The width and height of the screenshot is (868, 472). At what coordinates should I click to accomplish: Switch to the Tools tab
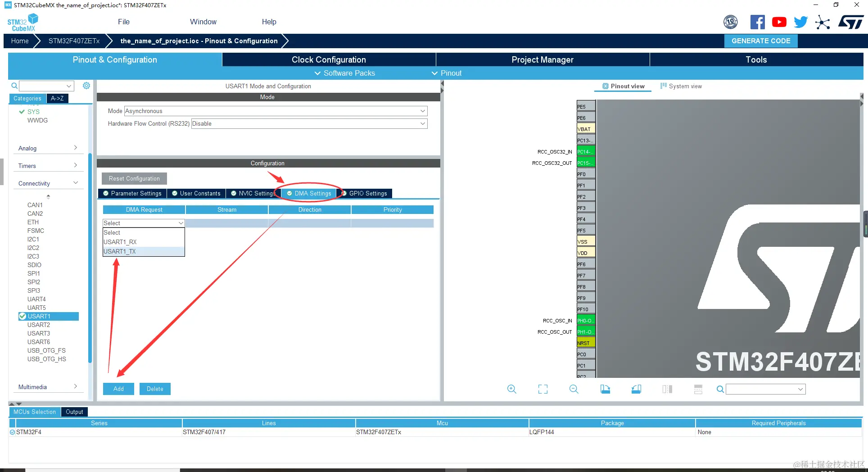[756, 59]
